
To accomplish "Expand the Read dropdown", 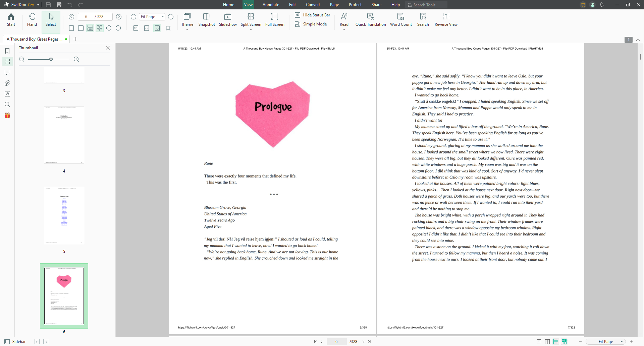I will click(344, 29).
